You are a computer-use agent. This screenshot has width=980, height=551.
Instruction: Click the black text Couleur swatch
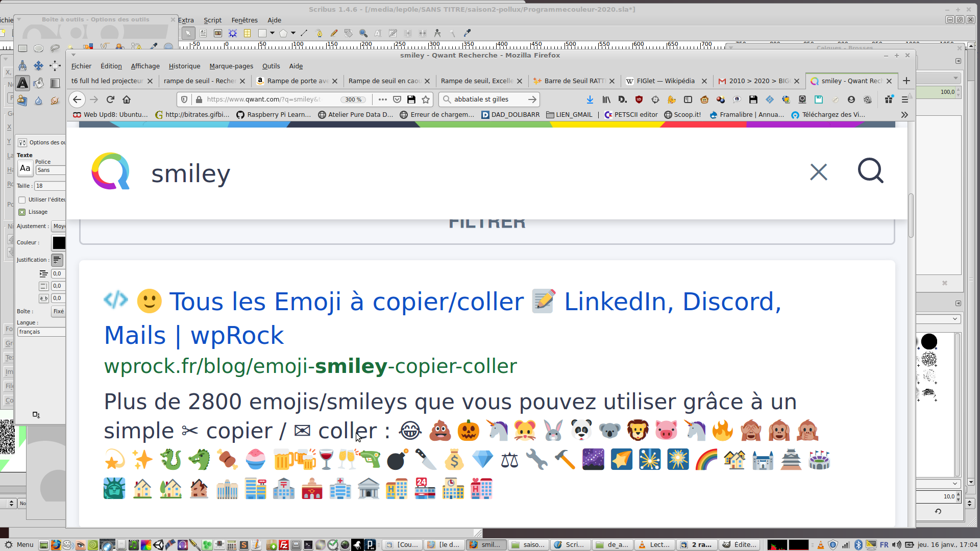59,243
